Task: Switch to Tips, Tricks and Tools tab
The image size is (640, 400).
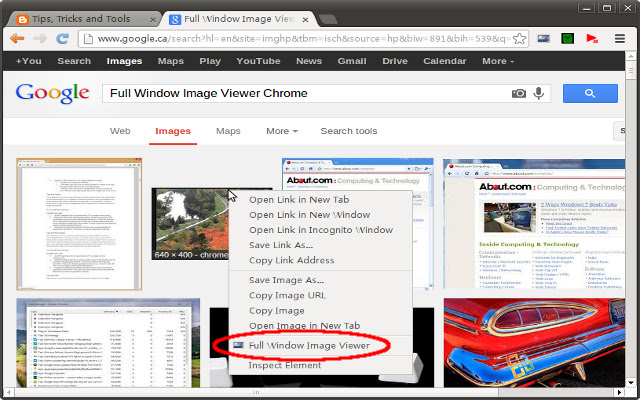Action: [82, 19]
